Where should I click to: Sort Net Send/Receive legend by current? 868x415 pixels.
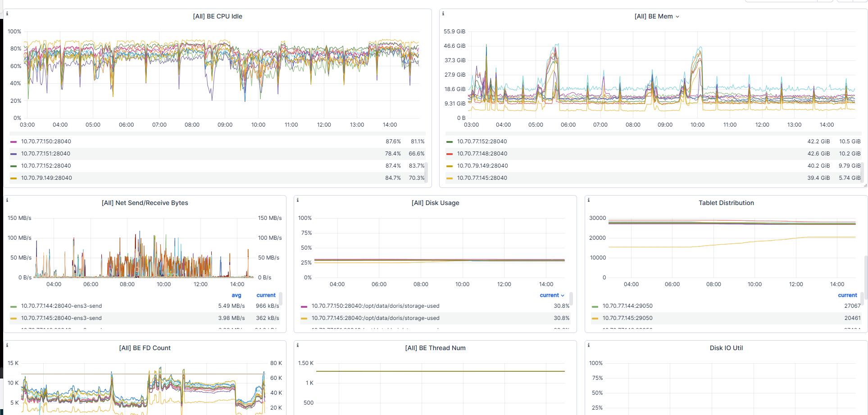point(266,295)
